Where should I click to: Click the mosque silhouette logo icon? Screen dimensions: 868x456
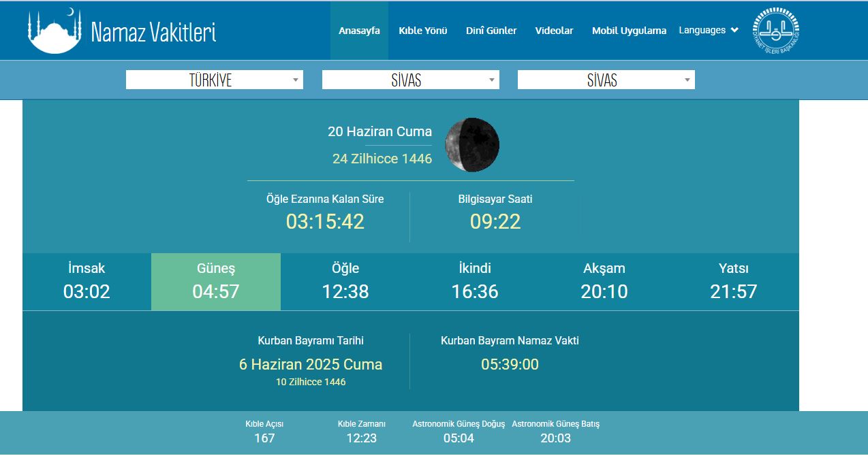55,31
